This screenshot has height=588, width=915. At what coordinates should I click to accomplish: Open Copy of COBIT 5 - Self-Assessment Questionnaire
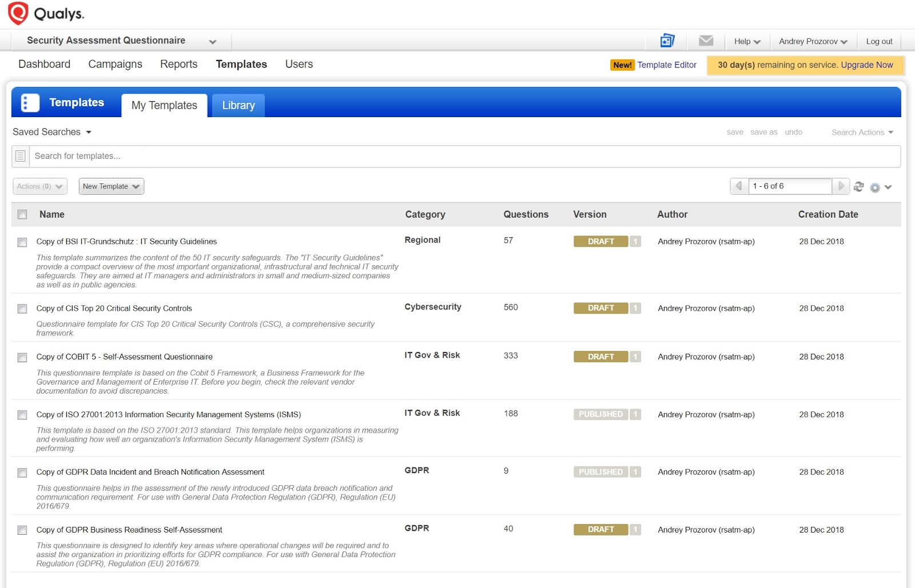[x=125, y=357]
